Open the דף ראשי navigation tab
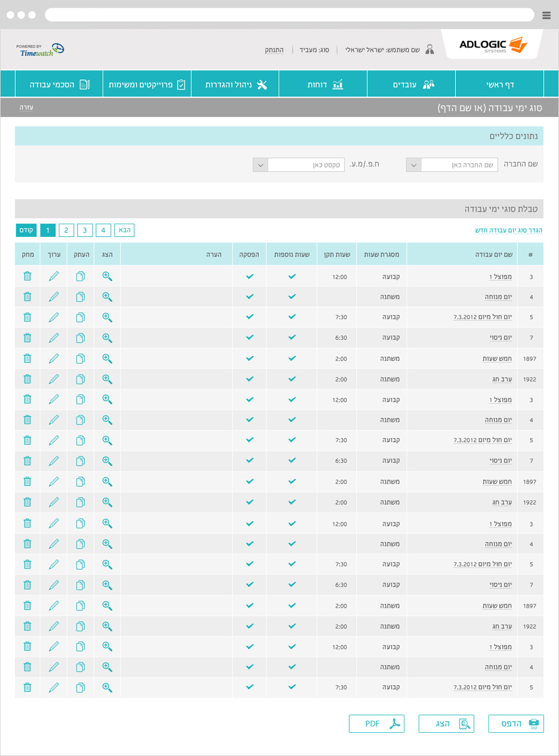 pos(499,84)
